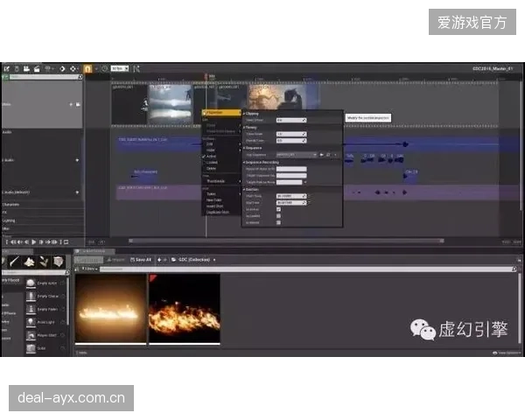This screenshot has height=420, width=525.
Task: Click the Time Scale value field
Action: [291, 134]
